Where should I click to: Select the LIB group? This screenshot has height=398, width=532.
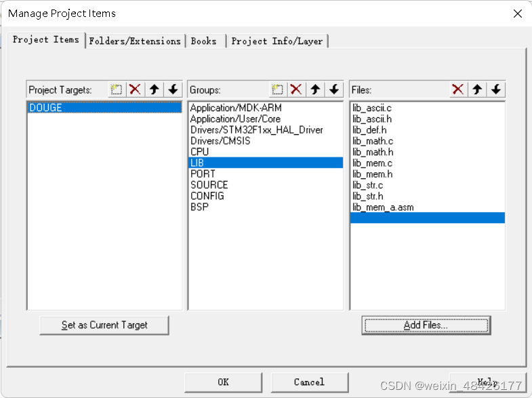[266, 163]
